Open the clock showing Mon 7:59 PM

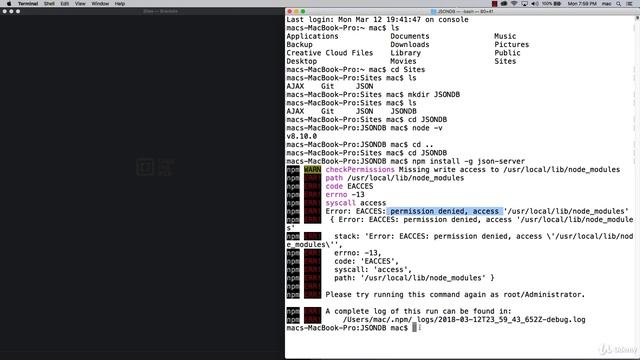coord(582,4)
